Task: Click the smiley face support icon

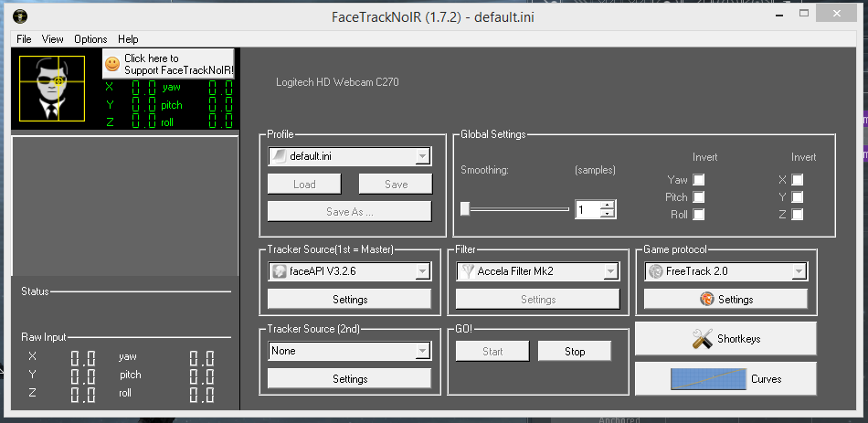Action: pos(112,64)
